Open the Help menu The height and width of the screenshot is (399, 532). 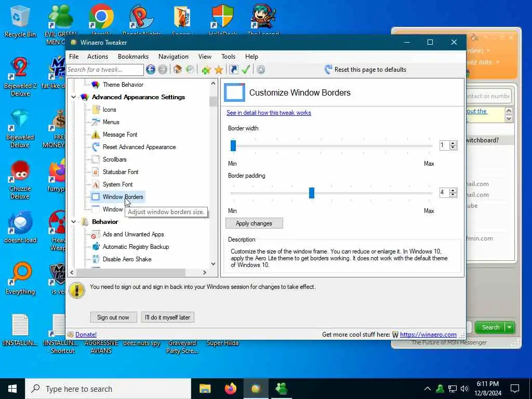(252, 57)
